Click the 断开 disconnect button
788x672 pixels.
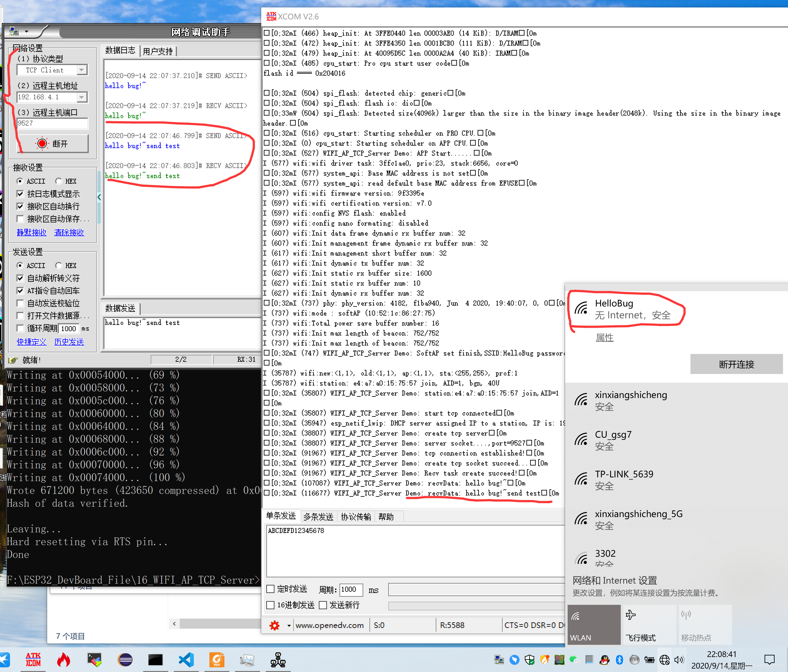(53, 143)
